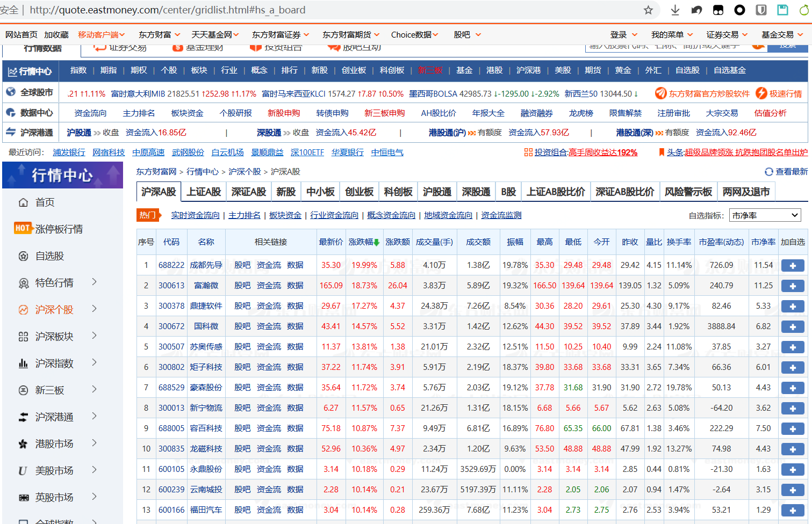Open 实时资金流向 link
Viewport: 812px width, 524px height.
pyautogui.click(x=195, y=215)
